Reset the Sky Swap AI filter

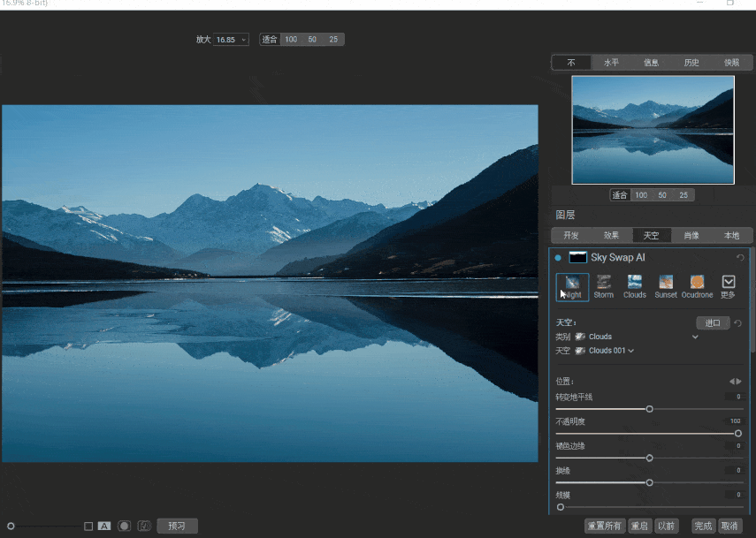point(740,258)
